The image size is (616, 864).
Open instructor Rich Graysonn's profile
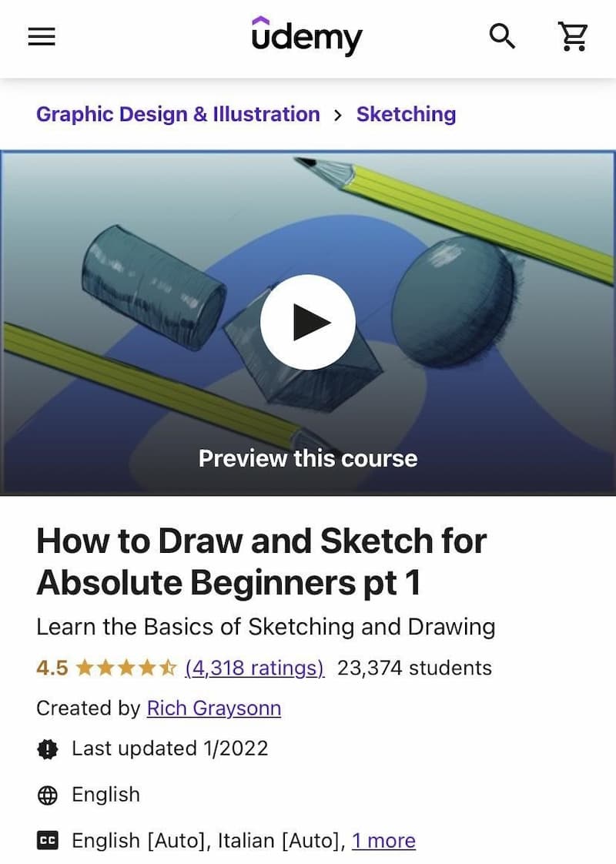(x=214, y=708)
